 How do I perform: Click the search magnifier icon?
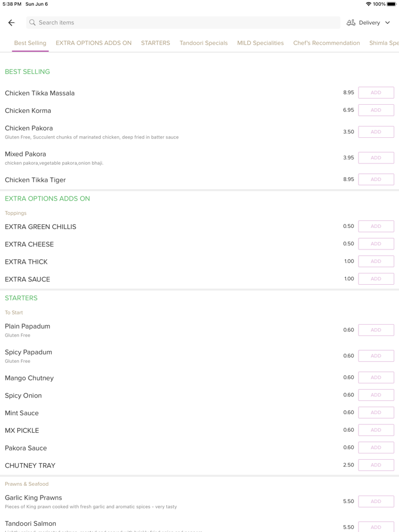point(32,23)
